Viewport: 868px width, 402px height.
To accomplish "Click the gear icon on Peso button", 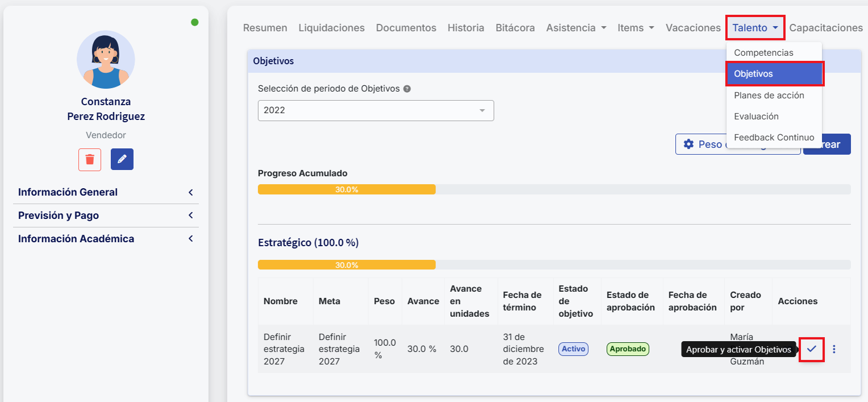I will click(688, 144).
